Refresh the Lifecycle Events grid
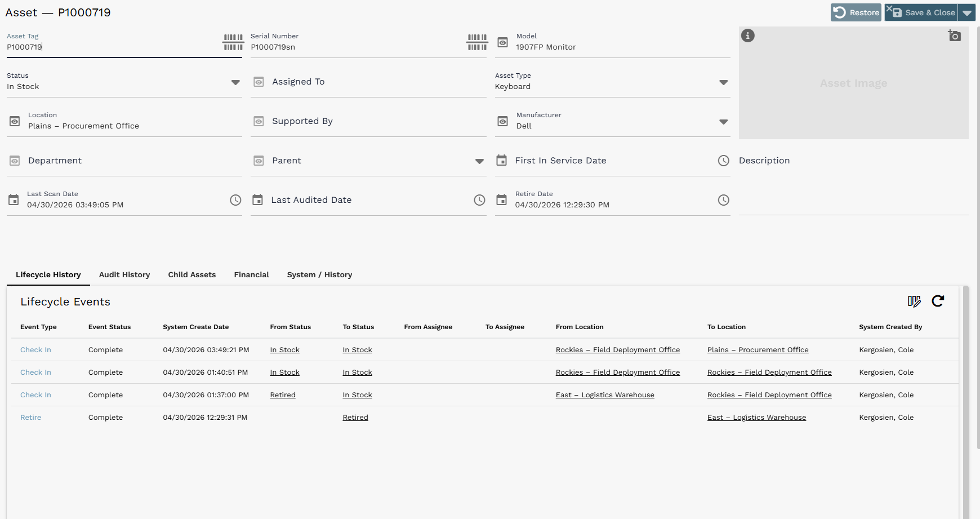This screenshot has height=519, width=980. [938, 301]
